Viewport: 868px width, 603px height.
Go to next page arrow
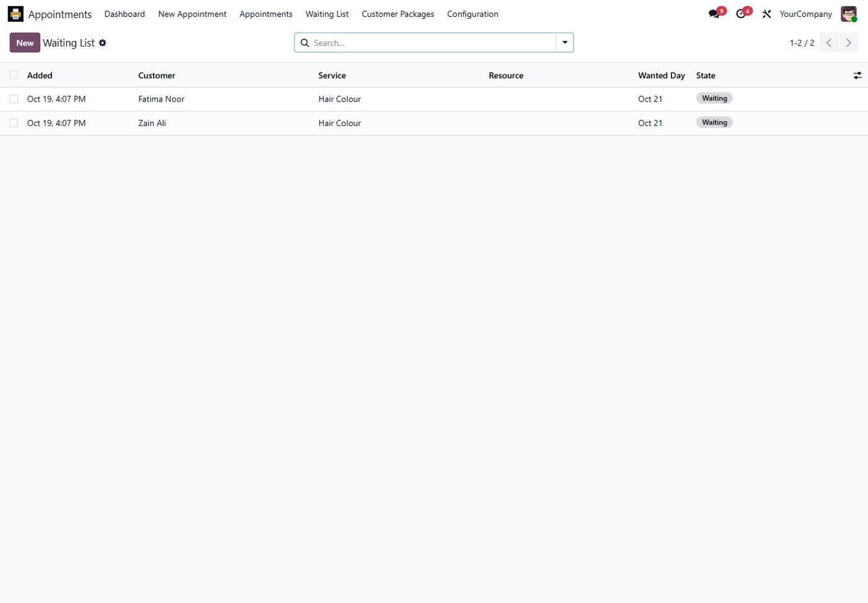click(x=849, y=43)
